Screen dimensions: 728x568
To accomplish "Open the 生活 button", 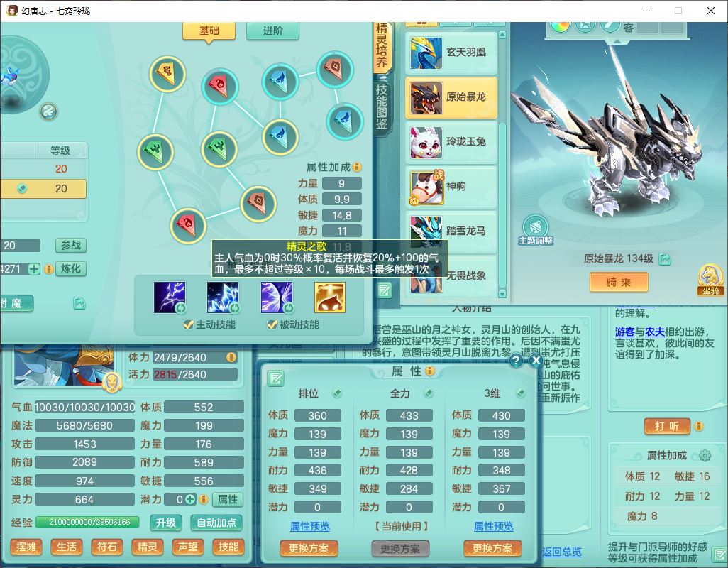I will (67, 547).
